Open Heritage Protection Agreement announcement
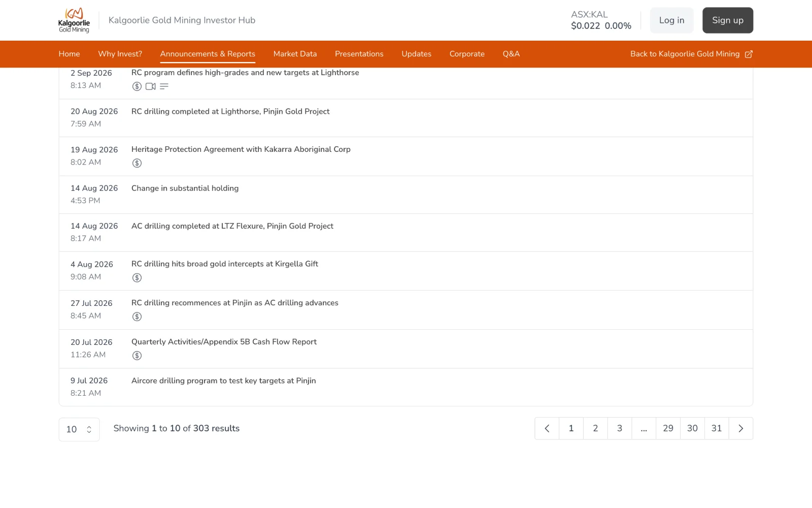812x508 pixels. point(241,149)
